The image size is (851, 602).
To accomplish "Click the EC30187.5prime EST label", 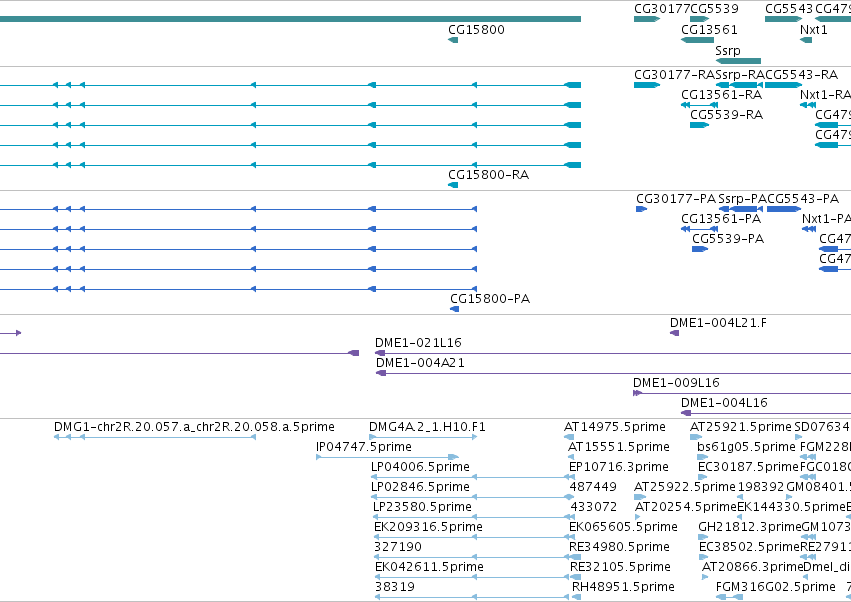I will click(x=748, y=467).
